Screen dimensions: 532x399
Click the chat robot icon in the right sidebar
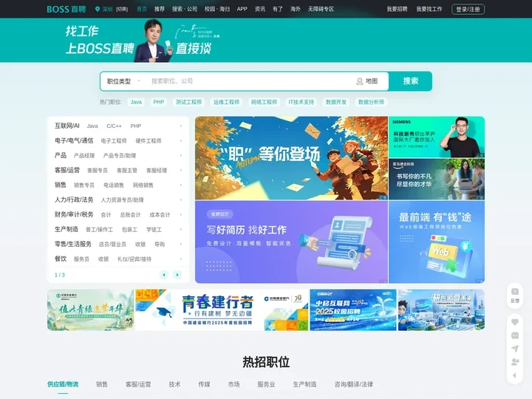(515, 335)
